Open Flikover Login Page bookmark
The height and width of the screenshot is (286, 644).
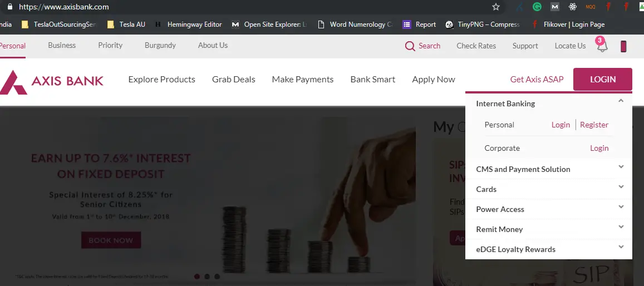[x=568, y=24]
